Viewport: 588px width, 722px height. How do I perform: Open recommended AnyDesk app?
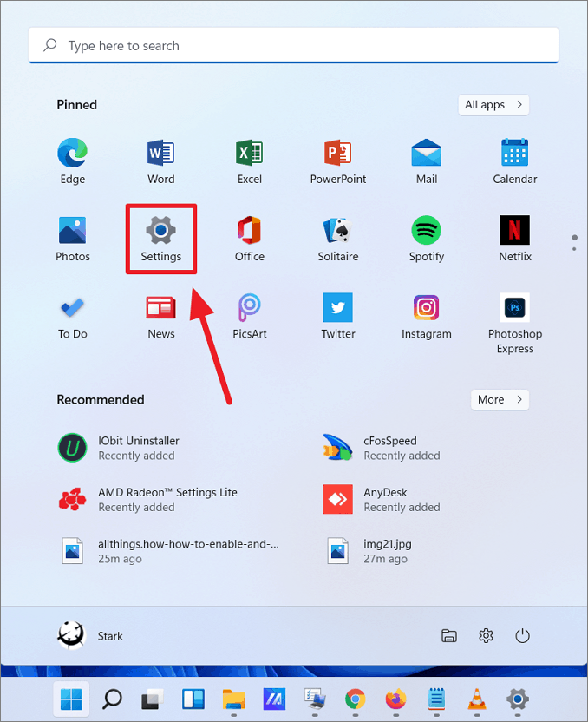[382, 499]
